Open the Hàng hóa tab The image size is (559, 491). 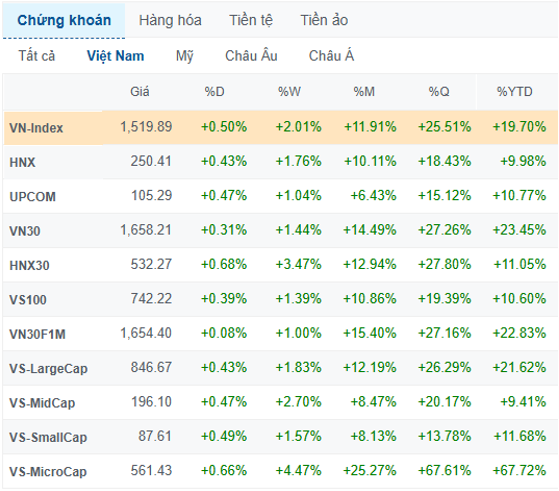(x=170, y=20)
